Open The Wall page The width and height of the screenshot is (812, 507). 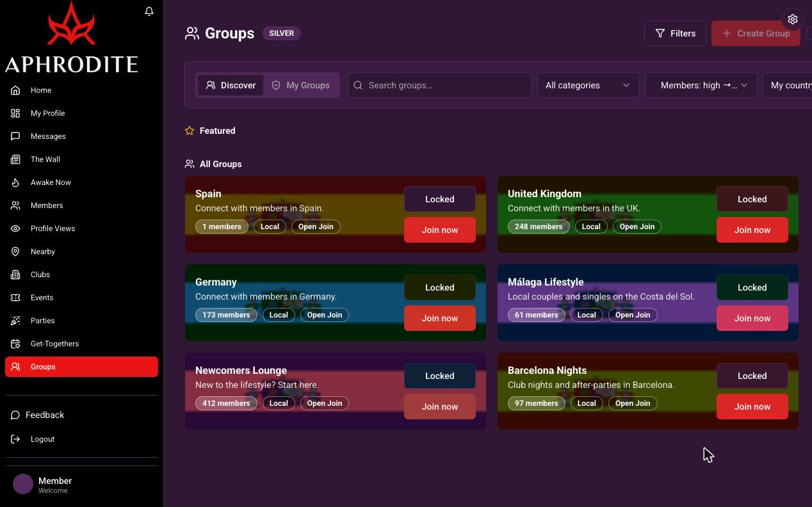tap(81, 159)
